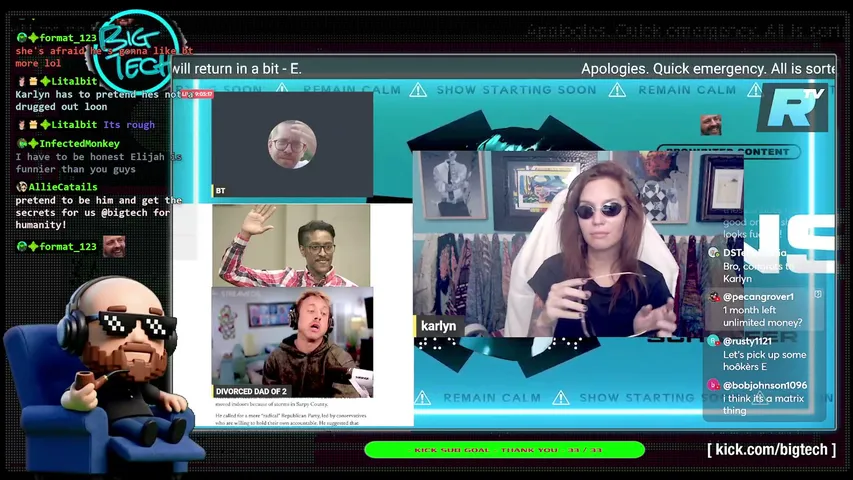The image size is (853, 480).
Task: Click the InfectedMonkey badge icon
Action: coord(22,144)
